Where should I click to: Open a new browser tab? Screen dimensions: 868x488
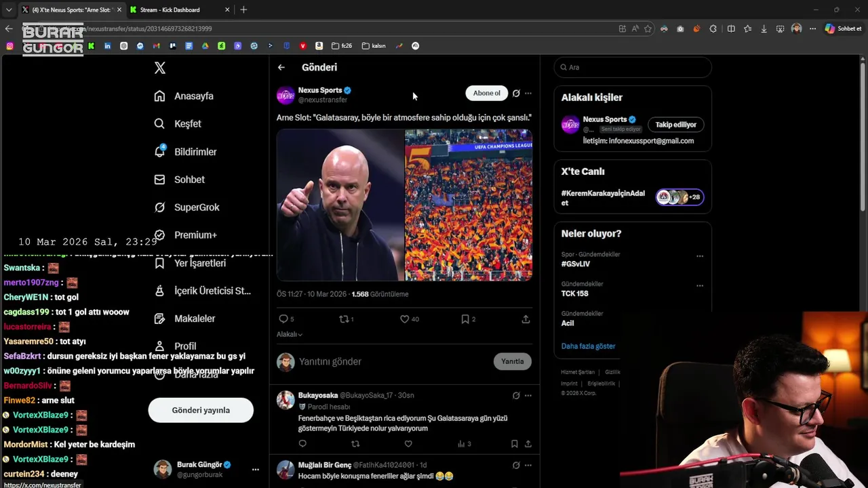tap(243, 9)
